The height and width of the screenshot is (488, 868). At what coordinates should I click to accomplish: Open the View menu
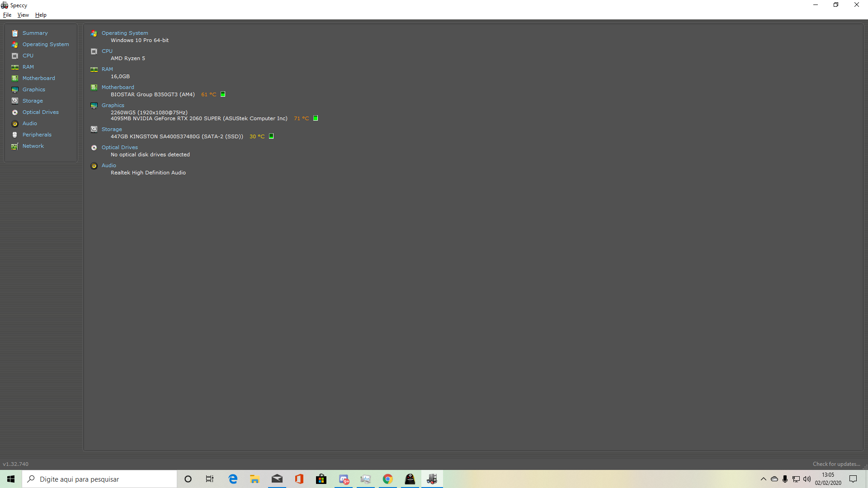tap(23, 15)
